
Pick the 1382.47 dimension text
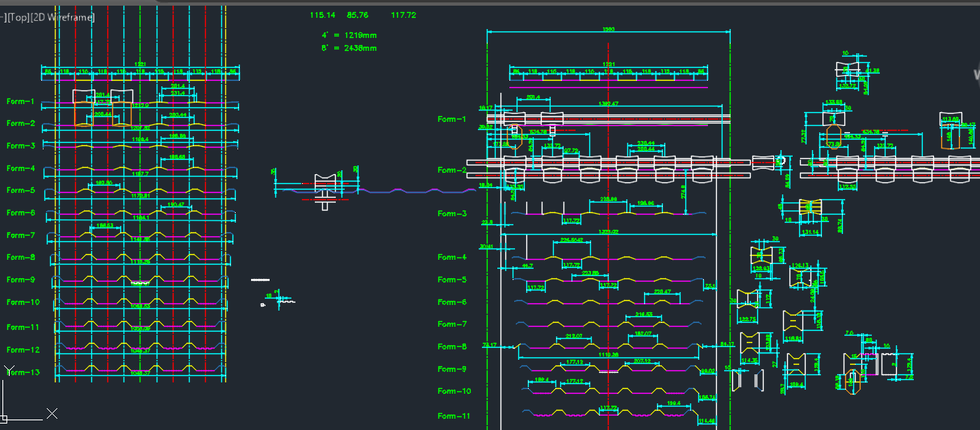coord(607,104)
